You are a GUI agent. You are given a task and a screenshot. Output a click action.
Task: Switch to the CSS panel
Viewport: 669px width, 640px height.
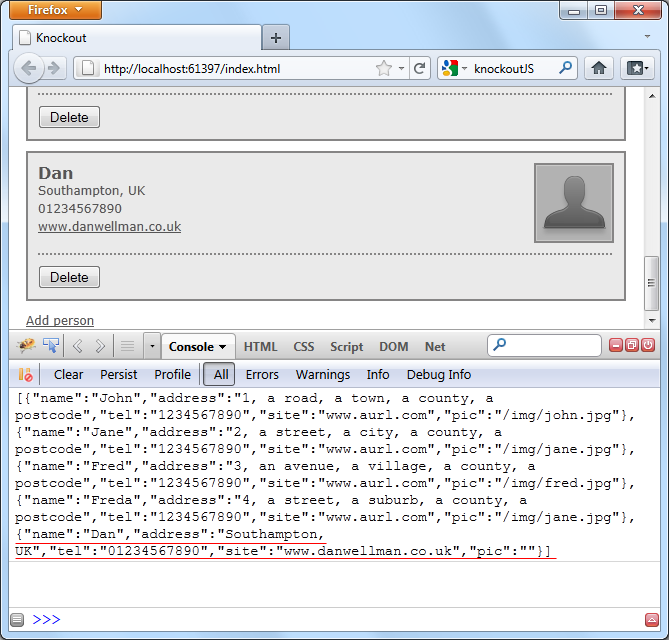[303, 347]
